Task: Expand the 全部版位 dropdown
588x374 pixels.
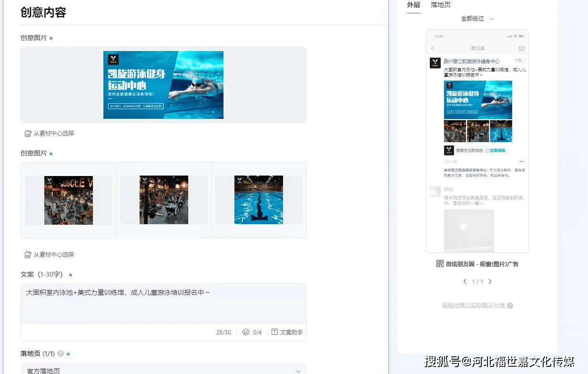Action: point(477,19)
